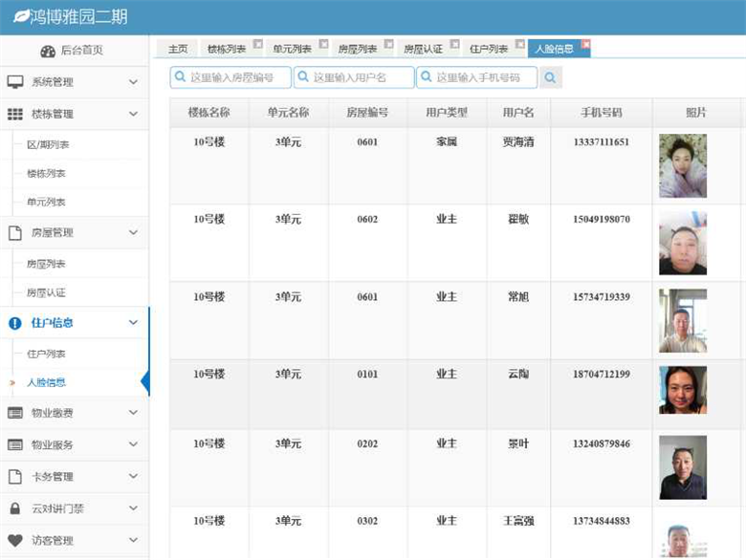Image resolution: width=746 pixels, height=560 pixels.
Task: Switch to the 房屋认证 tab
Action: click(x=422, y=49)
